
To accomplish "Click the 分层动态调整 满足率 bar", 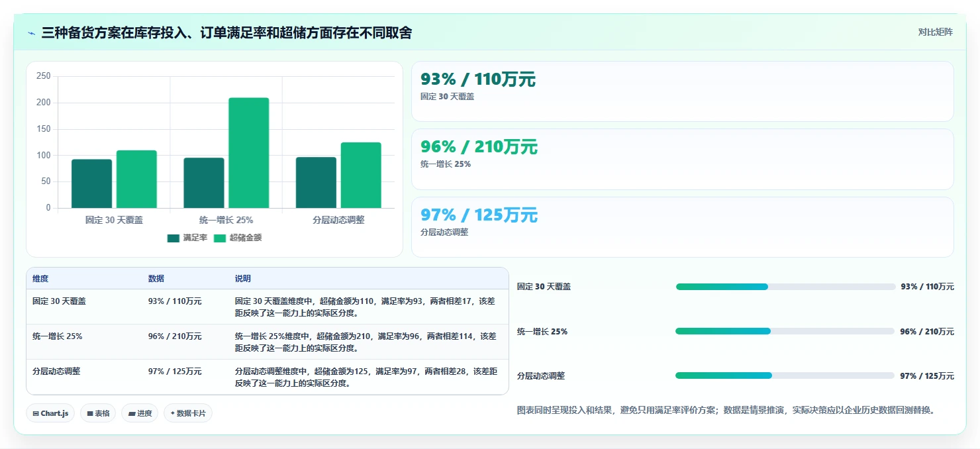I will click(x=316, y=183).
